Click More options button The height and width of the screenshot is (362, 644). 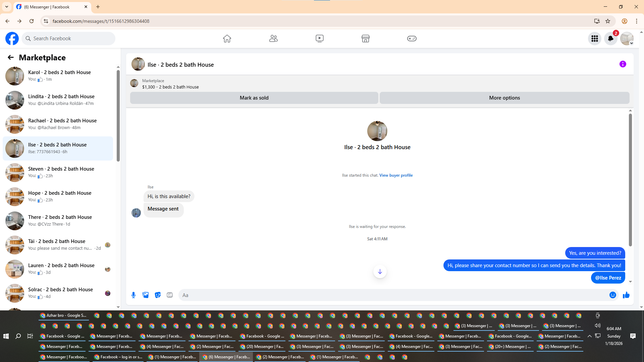(504, 98)
